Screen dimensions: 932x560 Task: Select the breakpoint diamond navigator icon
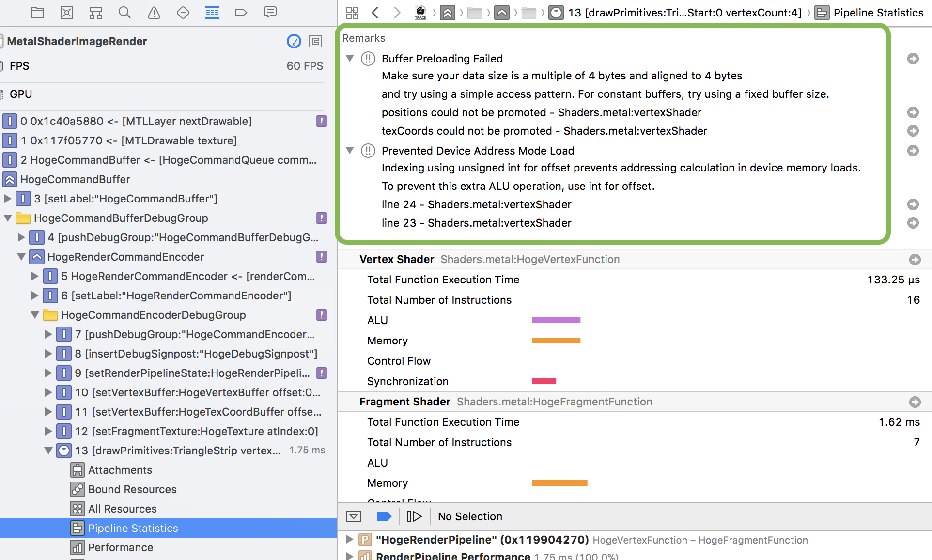pyautogui.click(x=183, y=13)
